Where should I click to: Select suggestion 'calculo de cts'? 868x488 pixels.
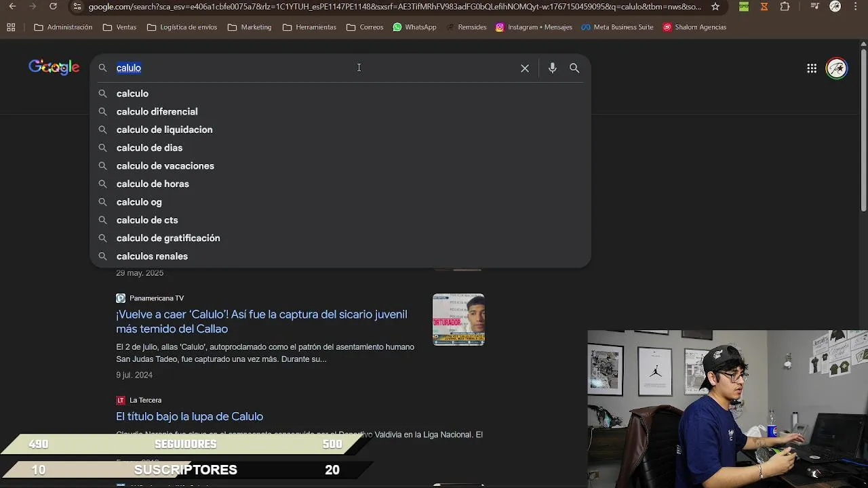point(340,220)
